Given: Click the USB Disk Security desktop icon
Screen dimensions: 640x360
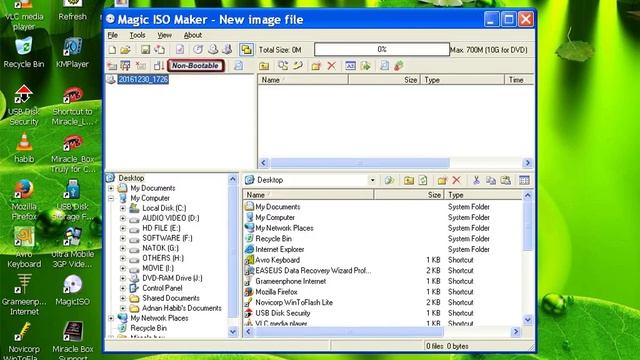Looking at the screenshot, I should [24, 106].
